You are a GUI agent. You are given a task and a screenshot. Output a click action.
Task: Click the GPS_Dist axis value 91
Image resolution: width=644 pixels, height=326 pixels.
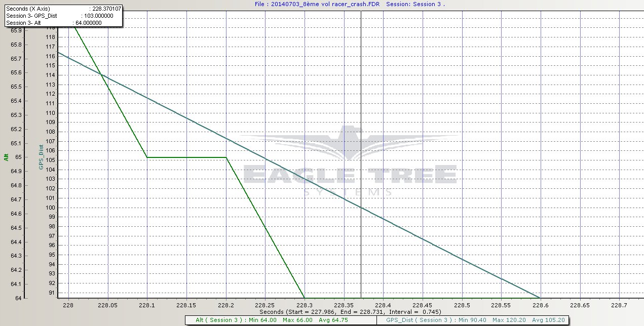pyautogui.click(x=52, y=293)
